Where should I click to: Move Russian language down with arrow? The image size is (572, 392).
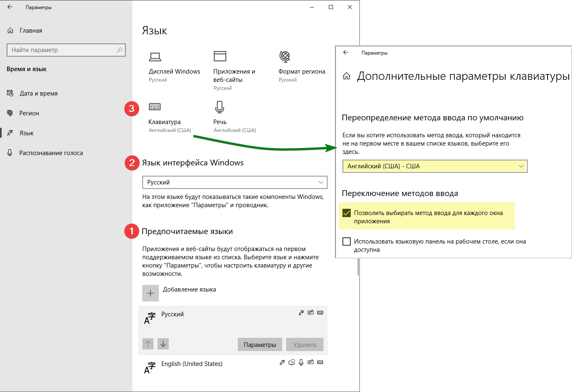coord(163,344)
